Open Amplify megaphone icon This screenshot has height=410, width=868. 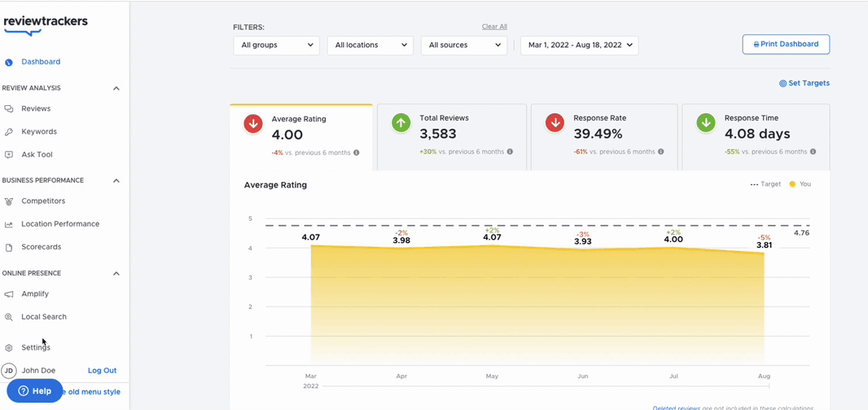9,294
